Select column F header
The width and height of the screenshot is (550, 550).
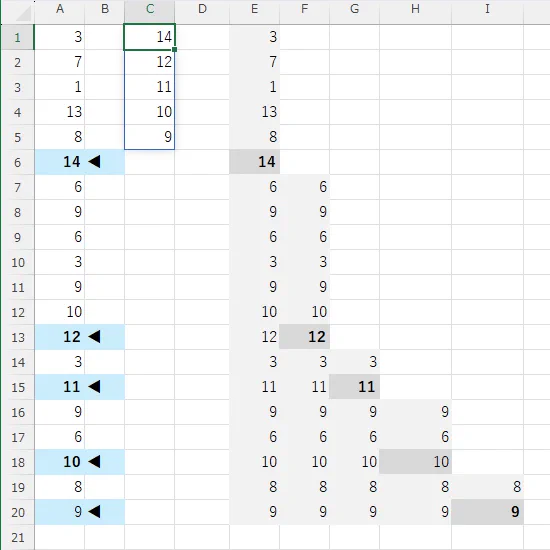[304, 9]
